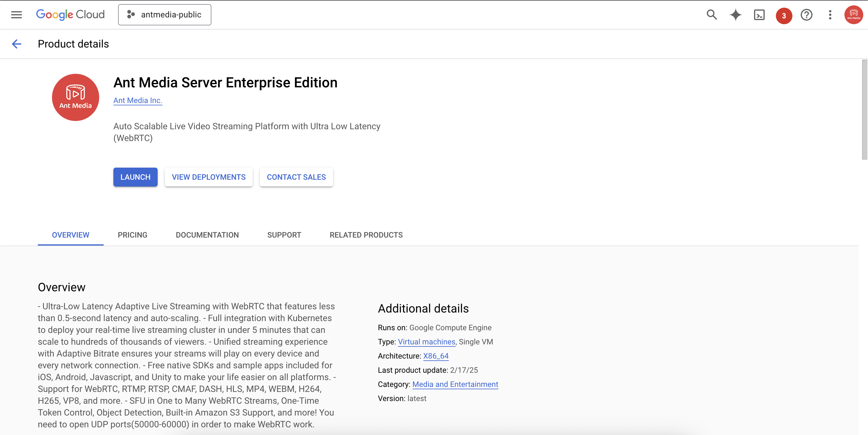Open the Gemini sparkle assistant icon

coord(735,15)
